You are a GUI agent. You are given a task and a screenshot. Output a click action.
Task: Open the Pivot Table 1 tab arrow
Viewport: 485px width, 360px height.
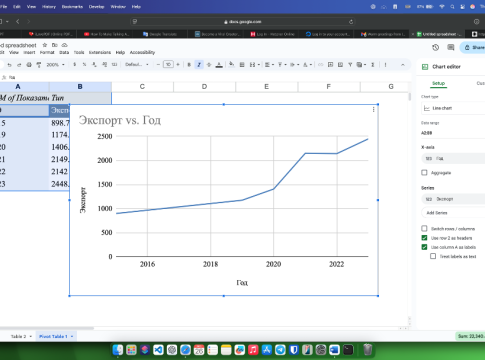click(72, 336)
